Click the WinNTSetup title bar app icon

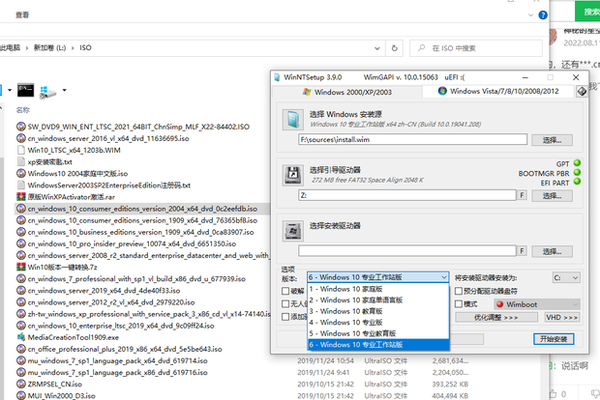point(277,77)
